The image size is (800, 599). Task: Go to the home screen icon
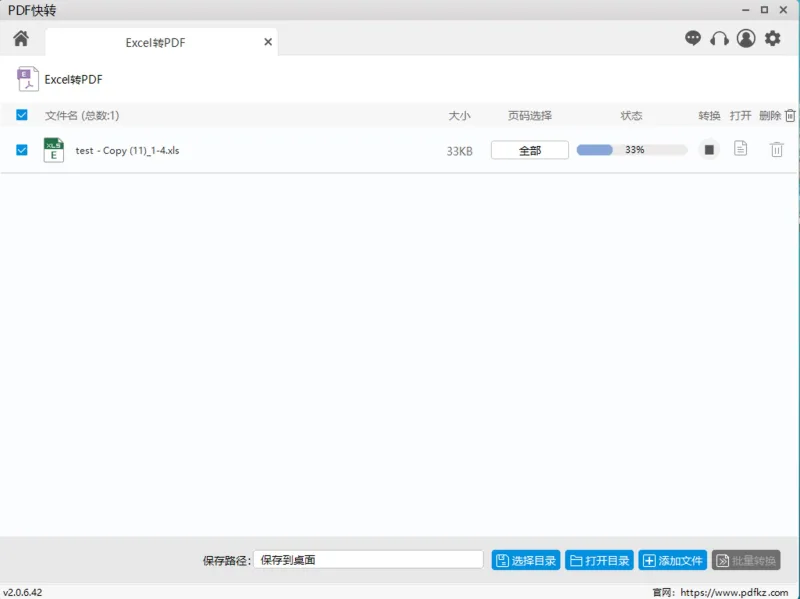[x=21, y=38]
